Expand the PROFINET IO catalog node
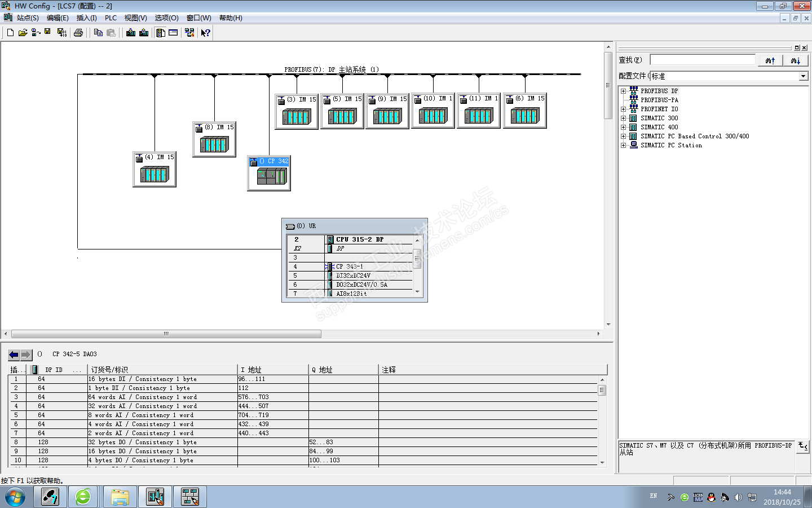This screenshot has width=812, height=508. tap(623, 109)
